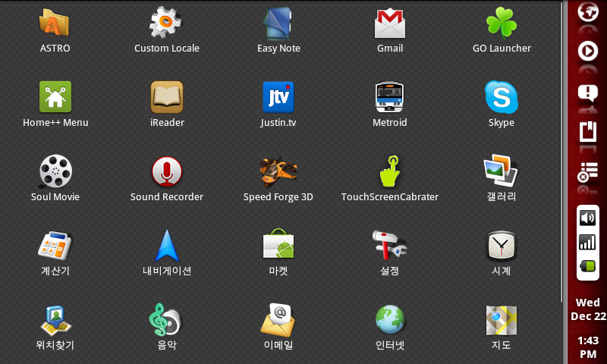The height and width of the screenshot is (364, 607).
Task: Tap the 'Easy Note' label text
Action: 278,49
